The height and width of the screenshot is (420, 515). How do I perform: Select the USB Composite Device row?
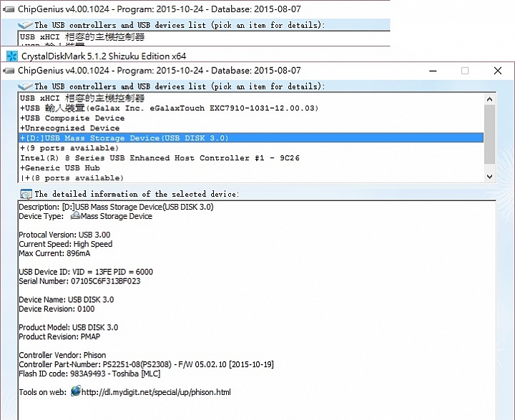[x=251, y=118]
